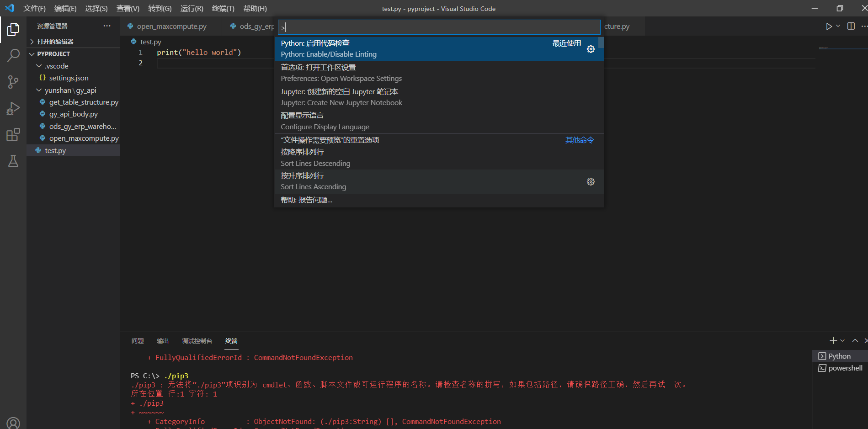This screenshot has width=868, height=429.
Task: Switch to the 调试控制台 panel tab
Action: tap(197, 341)
